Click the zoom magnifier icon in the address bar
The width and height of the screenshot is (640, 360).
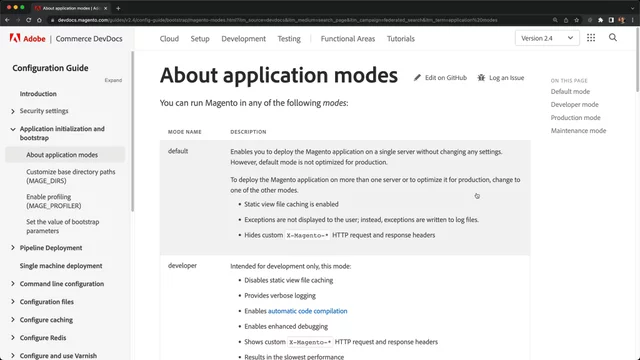[555, 20]
